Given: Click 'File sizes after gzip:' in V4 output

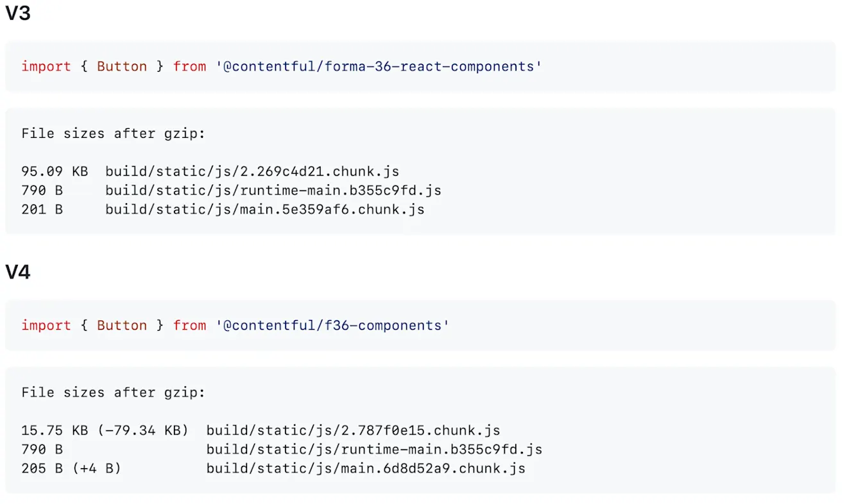Looking at the screenshot, I should [114, 392].
